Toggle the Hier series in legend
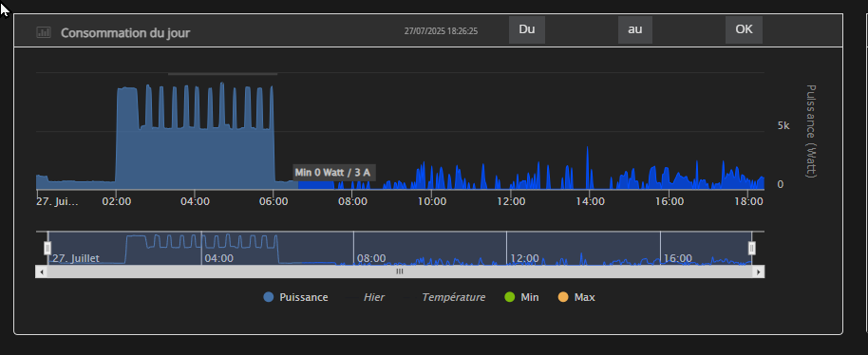 [366, 297]
